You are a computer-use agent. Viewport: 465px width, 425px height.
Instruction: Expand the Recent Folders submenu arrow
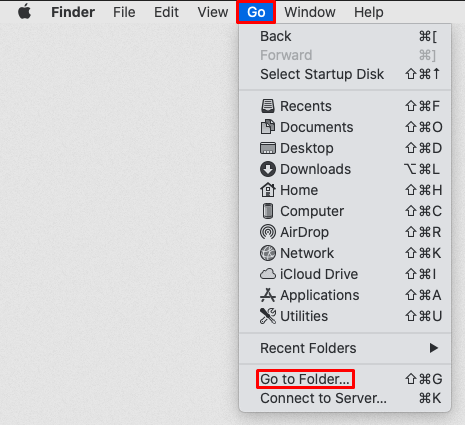pos(433,348)
